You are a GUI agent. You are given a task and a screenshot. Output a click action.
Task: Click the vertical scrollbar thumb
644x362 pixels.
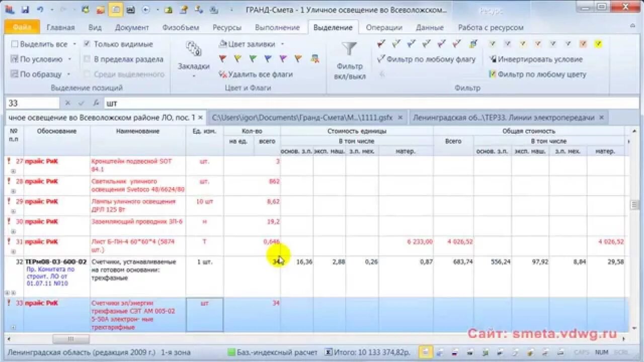(634, 205)
